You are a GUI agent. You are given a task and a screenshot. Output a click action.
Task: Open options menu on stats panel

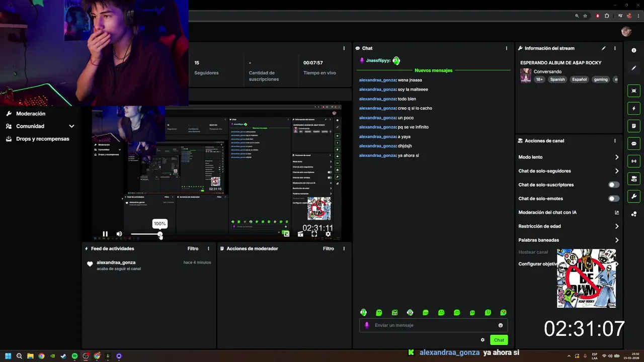point(344,48)
